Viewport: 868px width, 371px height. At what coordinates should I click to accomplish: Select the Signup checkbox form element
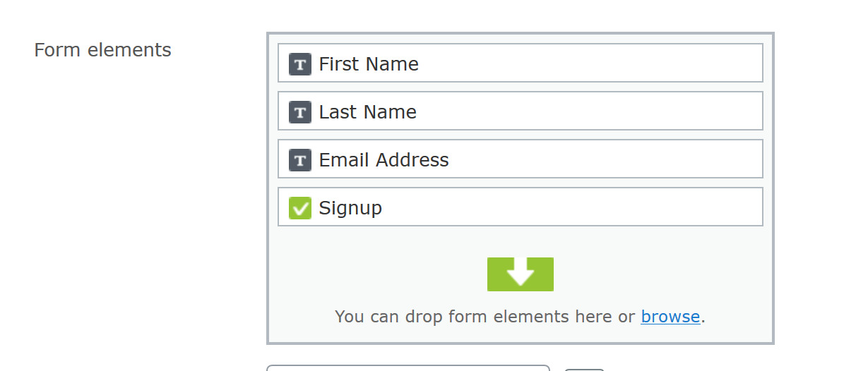(350, 208)
